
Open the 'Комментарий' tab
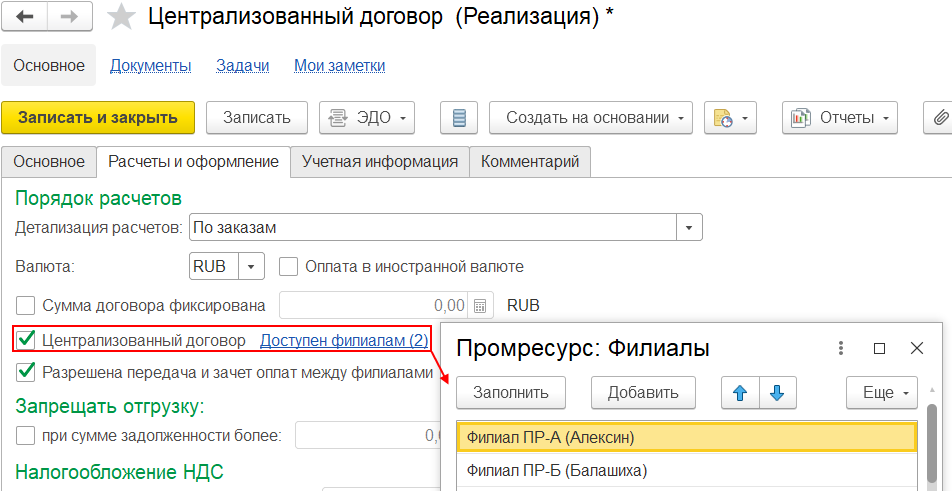pos(529,161)
